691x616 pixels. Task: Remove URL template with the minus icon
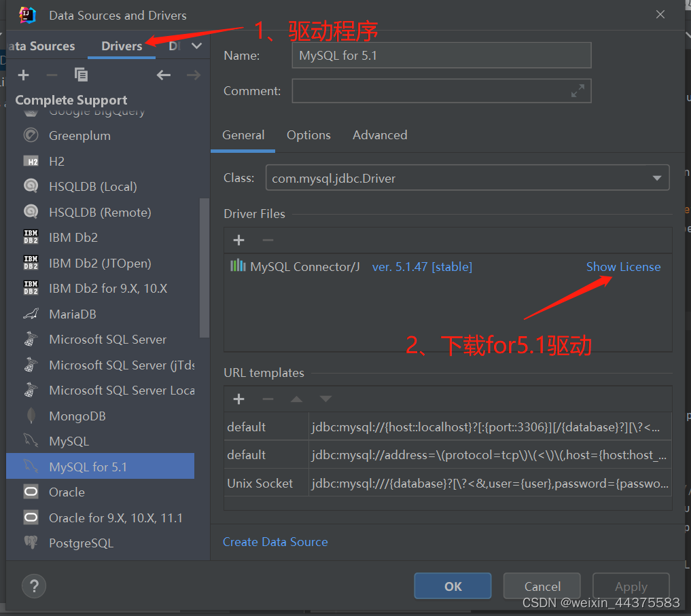268,399
